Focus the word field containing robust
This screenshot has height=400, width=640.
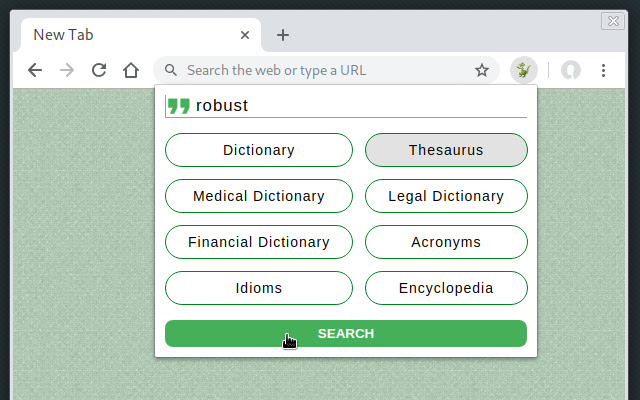coord(358,105)
